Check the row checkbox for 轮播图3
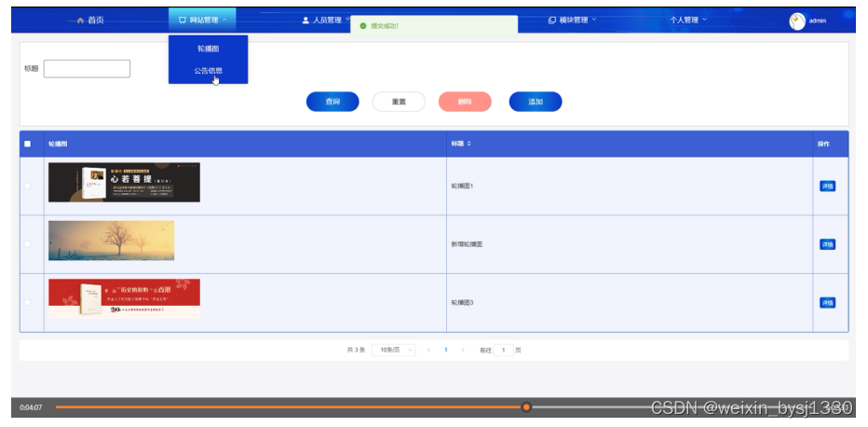 coord(28,302)
